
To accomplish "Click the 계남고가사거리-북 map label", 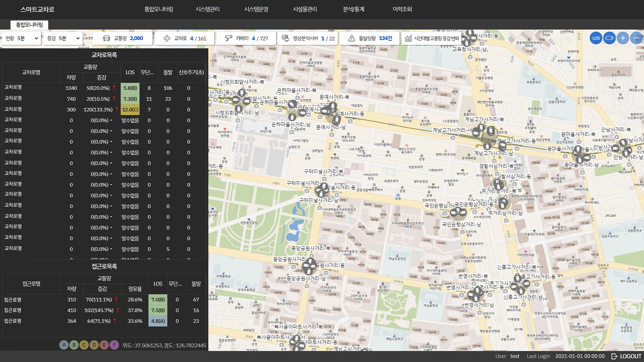I will [x=484, y=119].
